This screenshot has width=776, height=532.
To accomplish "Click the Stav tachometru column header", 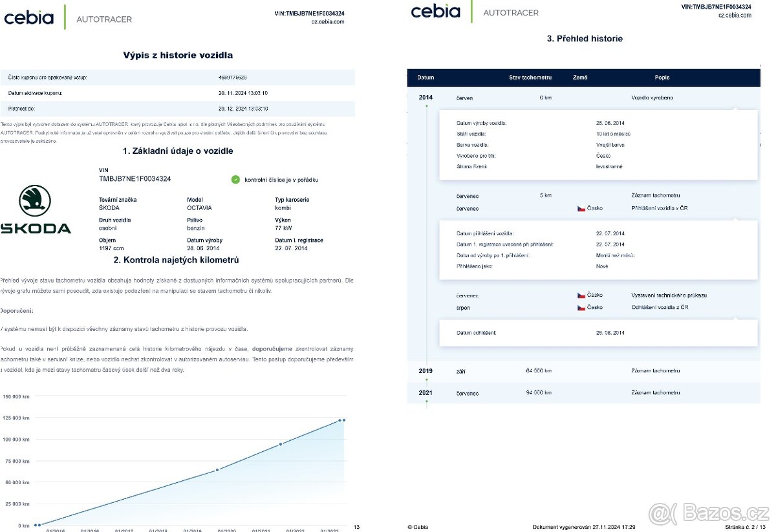I will (530, 78).
